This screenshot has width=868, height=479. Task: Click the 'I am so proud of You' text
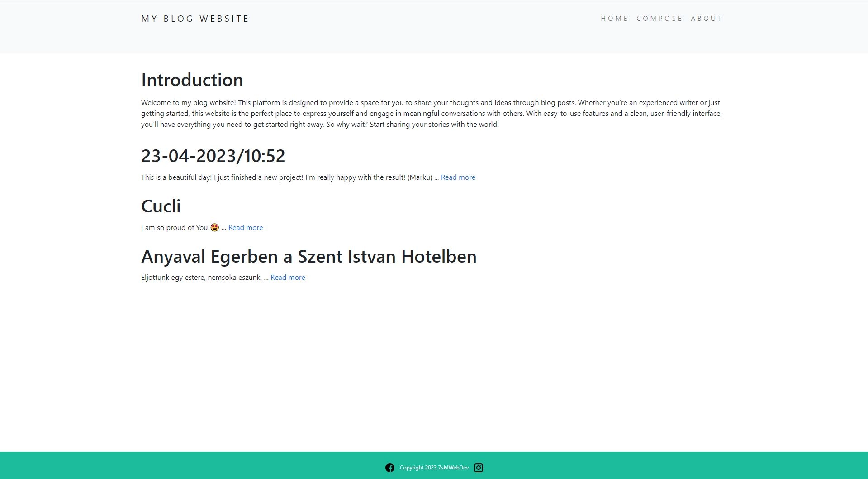pos(174,228)
